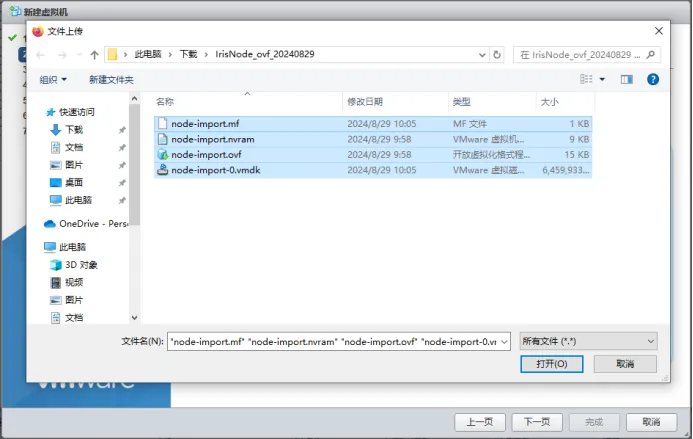Screen dimensions: 693x439
Task: Close the 文件上传 dialog
Action: click(659, 31)
